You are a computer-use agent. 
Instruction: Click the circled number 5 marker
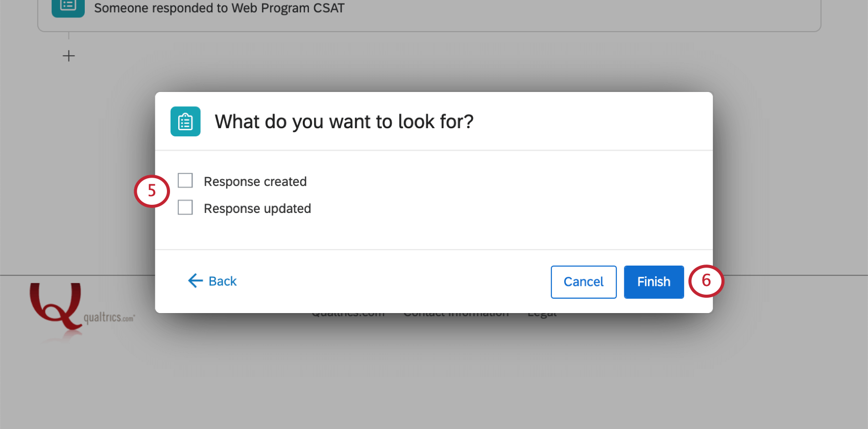[152, 191]
